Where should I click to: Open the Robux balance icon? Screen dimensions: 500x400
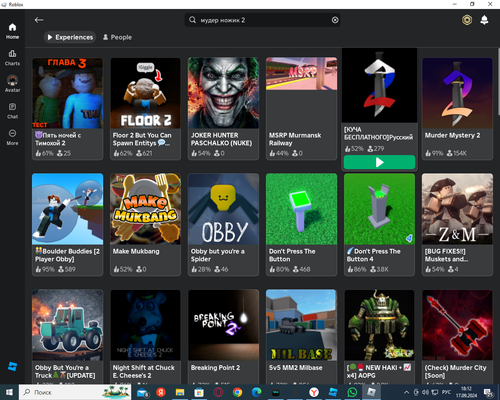[x=467, y=20]
